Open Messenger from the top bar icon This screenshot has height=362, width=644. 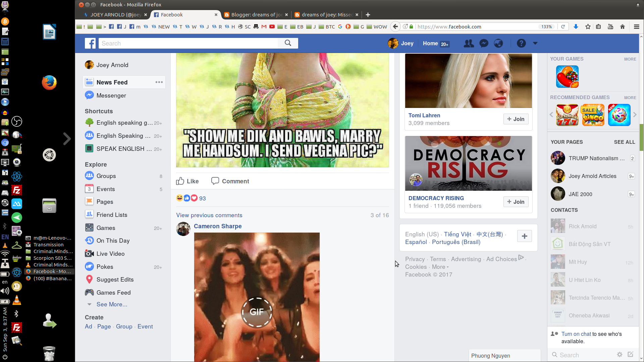tap(483, 43)
